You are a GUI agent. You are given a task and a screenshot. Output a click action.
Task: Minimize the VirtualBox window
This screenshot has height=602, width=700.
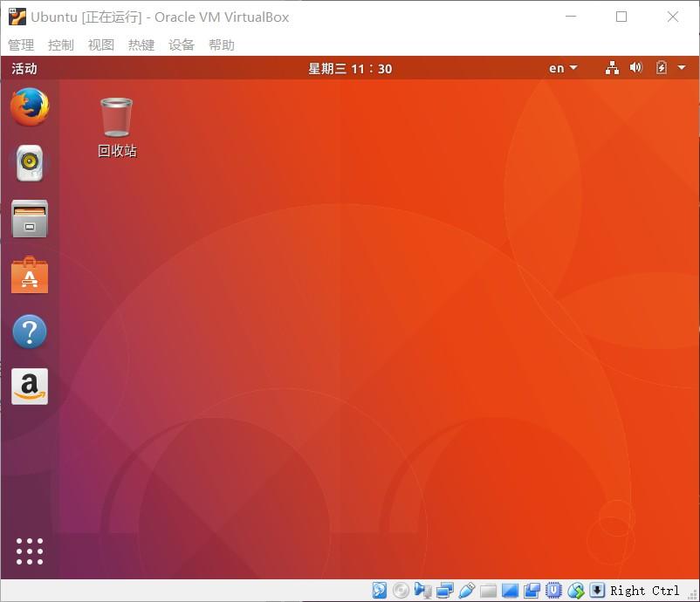[x=571, y=17]
